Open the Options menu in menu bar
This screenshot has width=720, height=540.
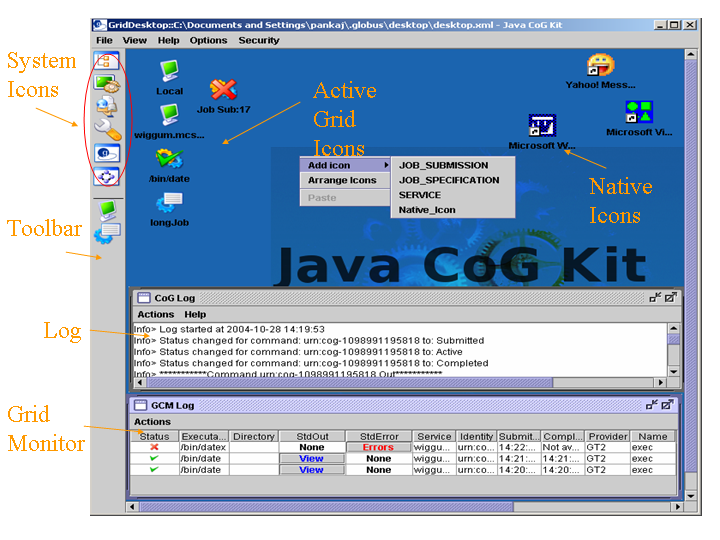coord(208,41)
